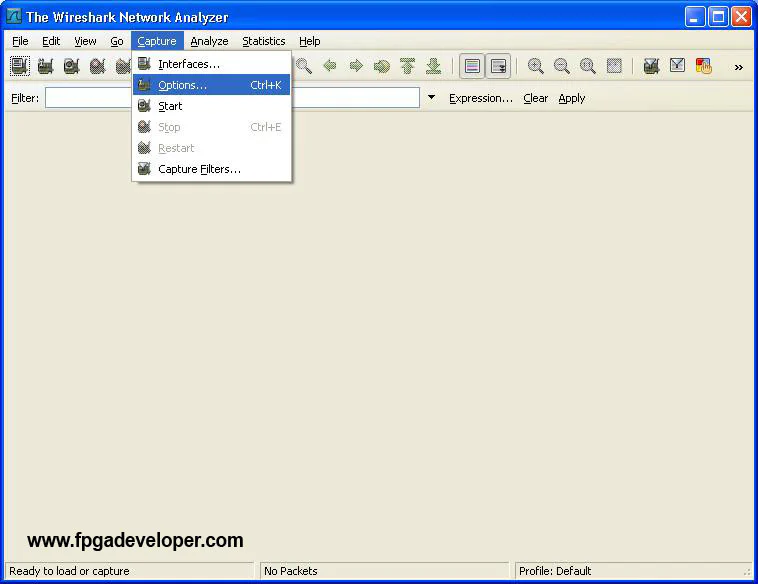Click the resize columns toolbar icon
This screenshot has width=758, height=584.
pos(614,66)
